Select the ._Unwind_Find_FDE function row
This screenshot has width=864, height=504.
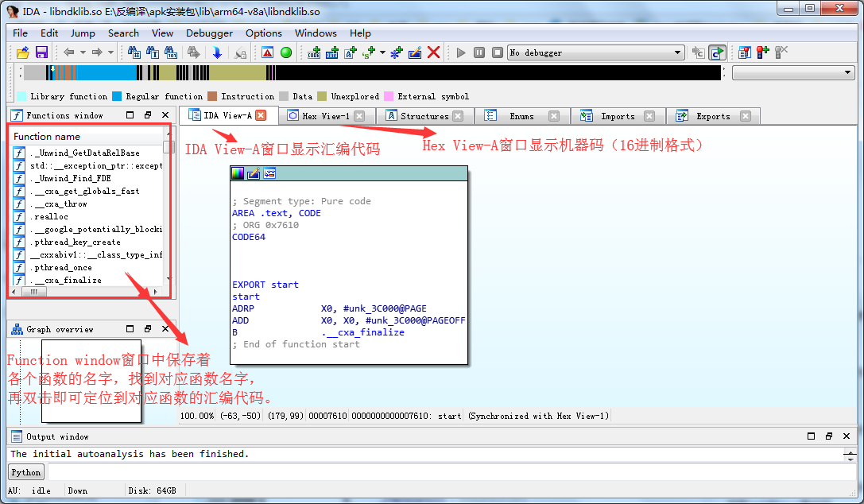point(87,178)
